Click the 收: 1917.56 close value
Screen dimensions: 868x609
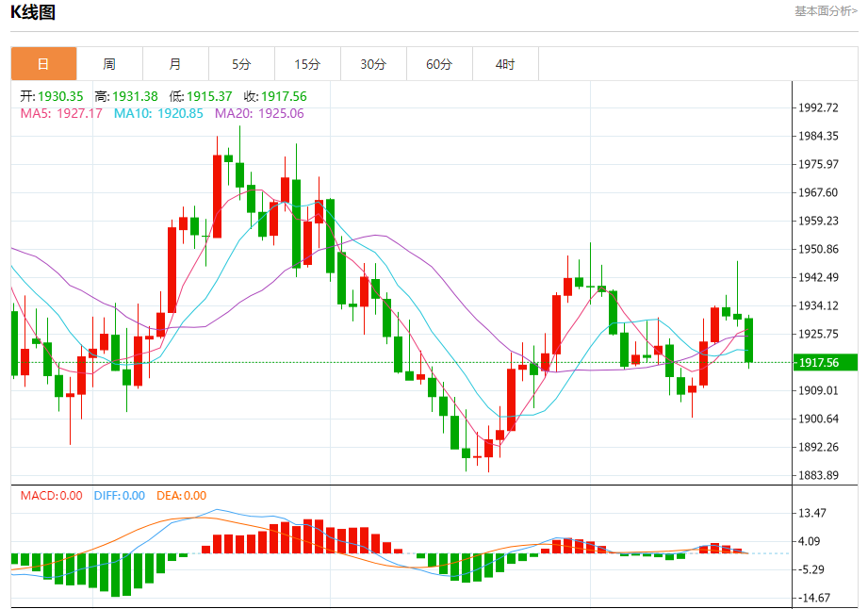coord(275,96)
